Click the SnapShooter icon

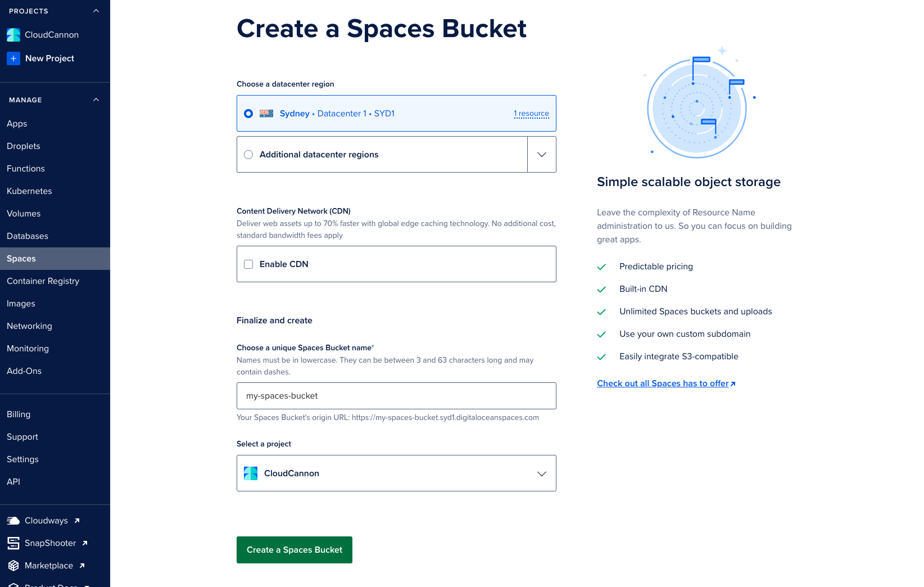[13, 543]
